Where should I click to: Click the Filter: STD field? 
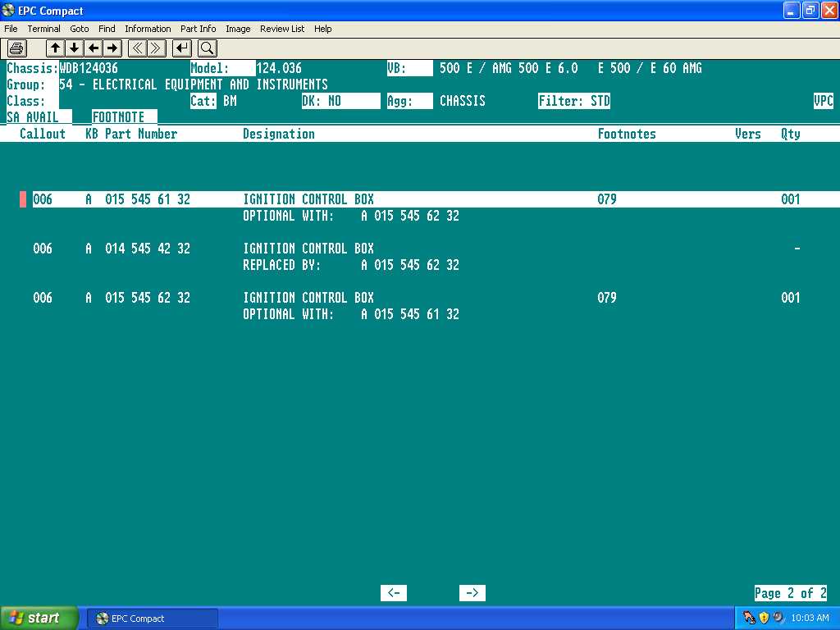click(574, 101)
